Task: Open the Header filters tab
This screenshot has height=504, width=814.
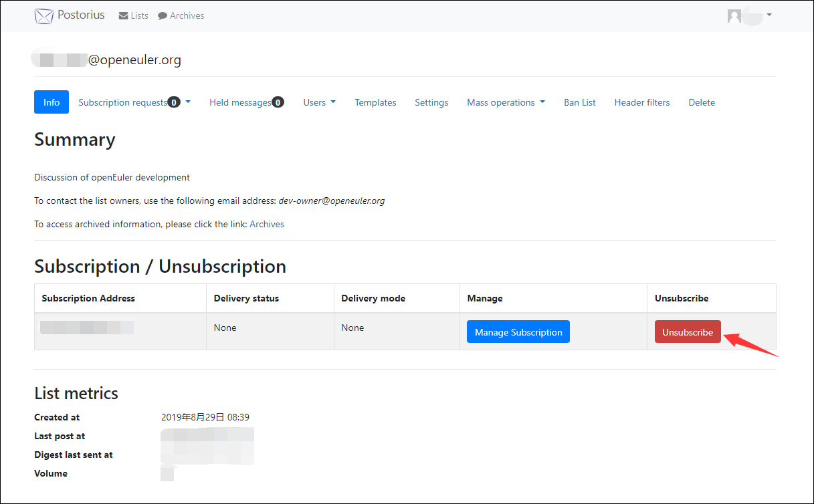Action: tap(642, 102)
